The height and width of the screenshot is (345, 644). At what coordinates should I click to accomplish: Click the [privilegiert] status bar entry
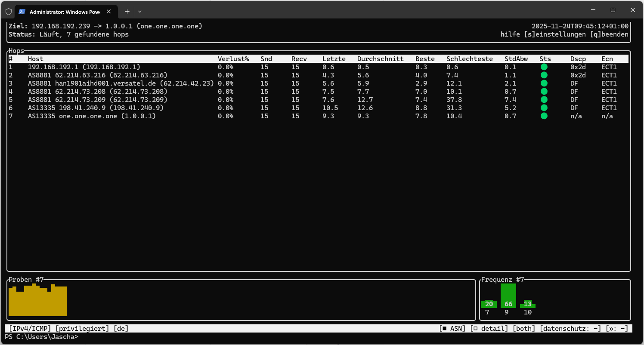pyautogui.click(x=82, y=329)
